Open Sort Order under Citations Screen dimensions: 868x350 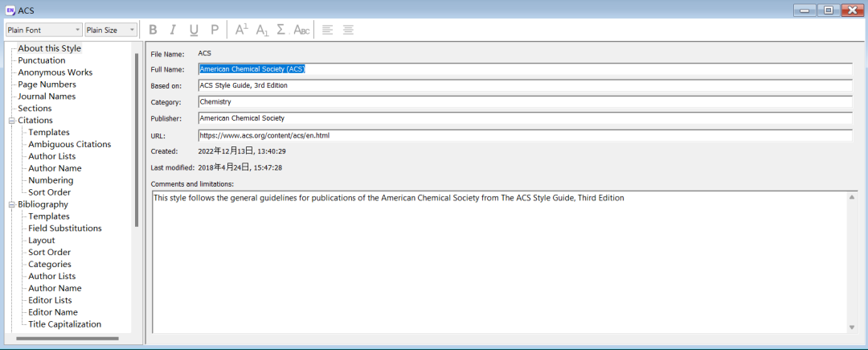click(50, 192)
